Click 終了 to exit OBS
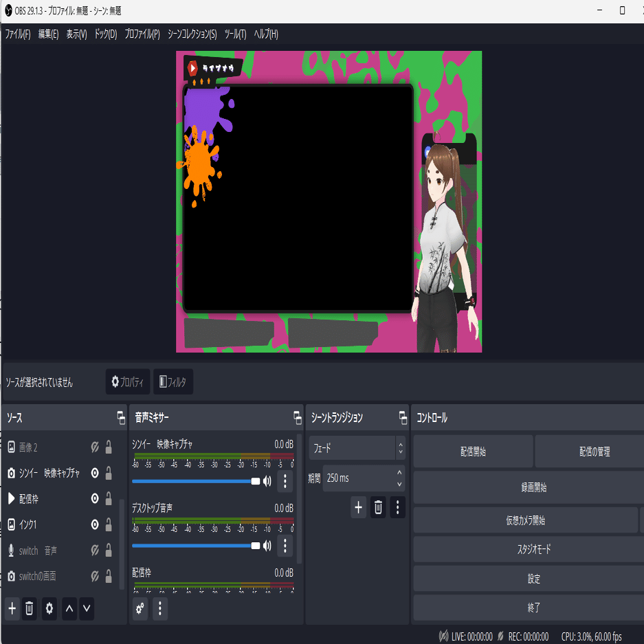Image resolution: width=644 pixels, height=644 pixels. coord(529,608)
